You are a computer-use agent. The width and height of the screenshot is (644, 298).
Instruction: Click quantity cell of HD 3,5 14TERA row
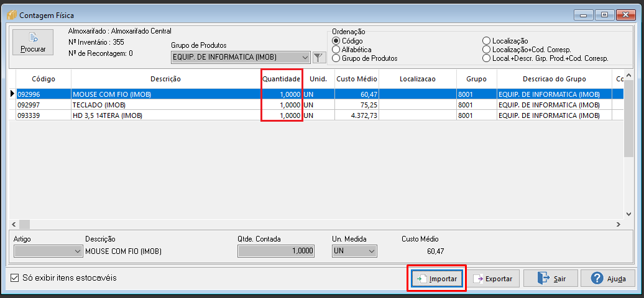pos(282,115)
